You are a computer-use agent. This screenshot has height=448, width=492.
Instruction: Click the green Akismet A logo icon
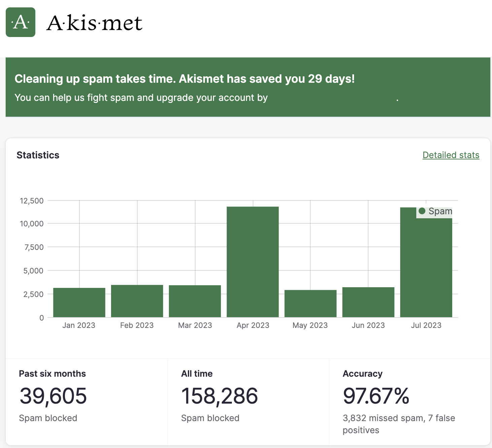(x=21, y=22)
